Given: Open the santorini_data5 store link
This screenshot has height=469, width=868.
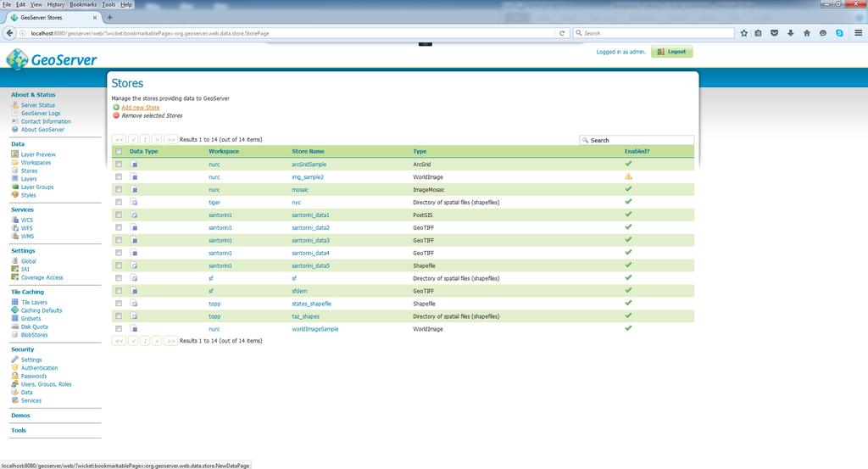Looking at the screenshot, I should tap(310, 265).
